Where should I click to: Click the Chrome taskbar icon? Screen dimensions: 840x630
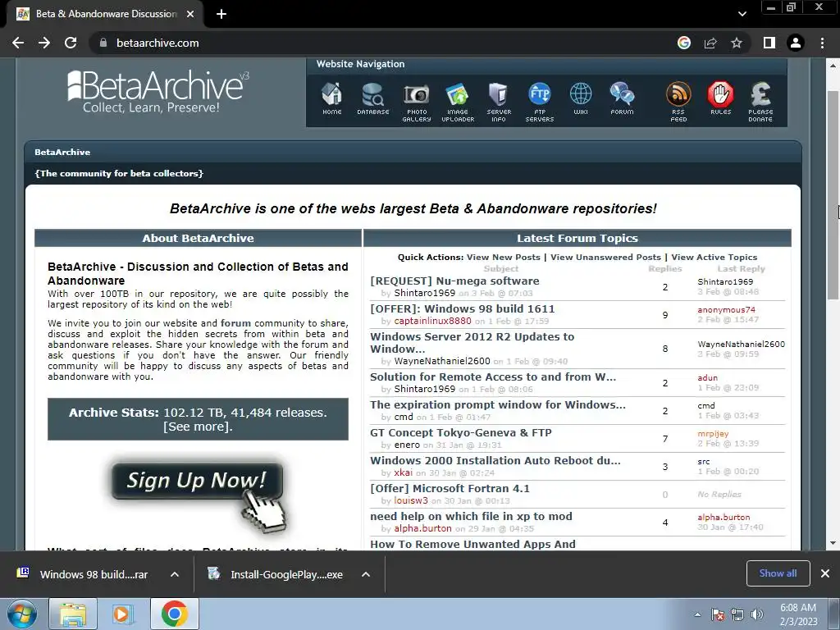(x=174, y=614)
